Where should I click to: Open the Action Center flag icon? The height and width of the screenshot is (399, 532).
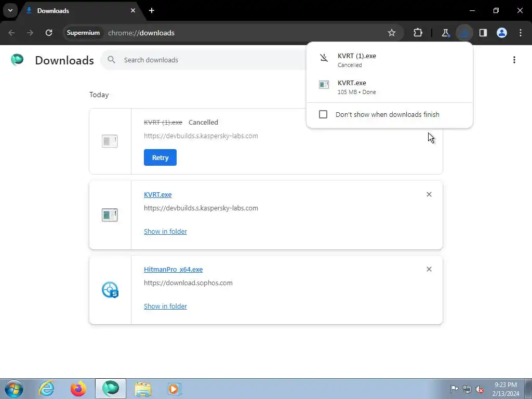454,389
